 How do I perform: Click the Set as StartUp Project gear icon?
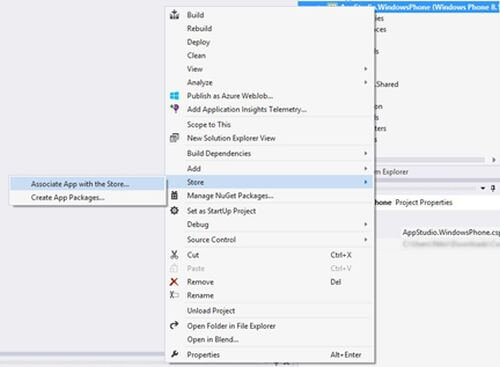click(x=174, y=211)
